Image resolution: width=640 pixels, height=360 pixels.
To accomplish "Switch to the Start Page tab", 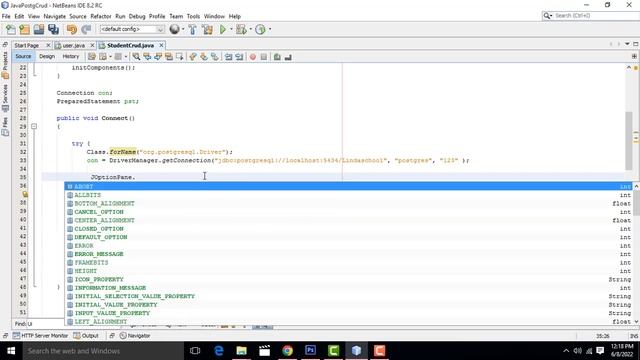I will tap(27, 45).
